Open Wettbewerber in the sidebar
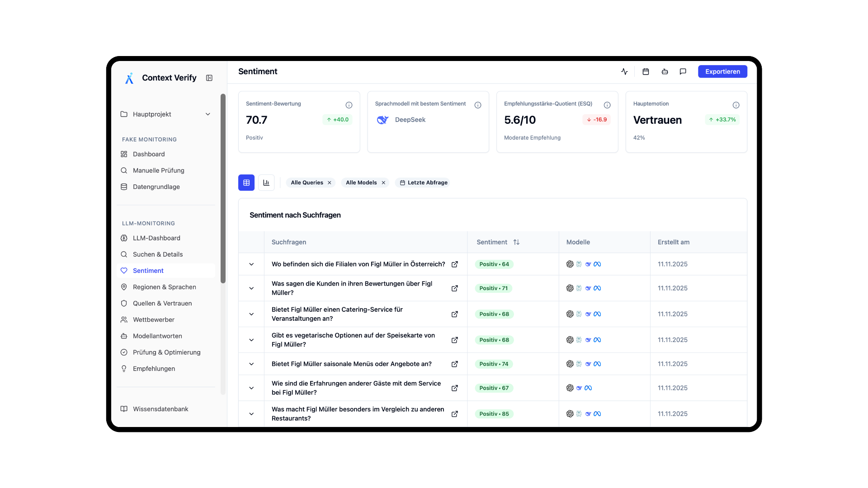This screenshot has height=488, width=868. point(153,319)
